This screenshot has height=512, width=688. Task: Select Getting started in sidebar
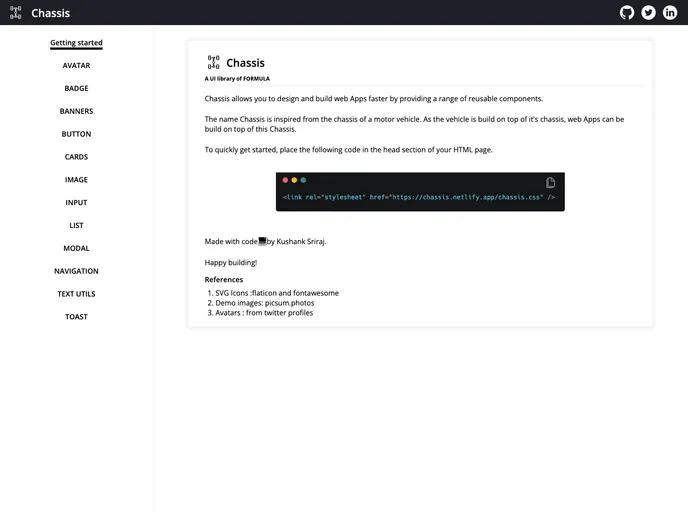click(x=76, y=43)
